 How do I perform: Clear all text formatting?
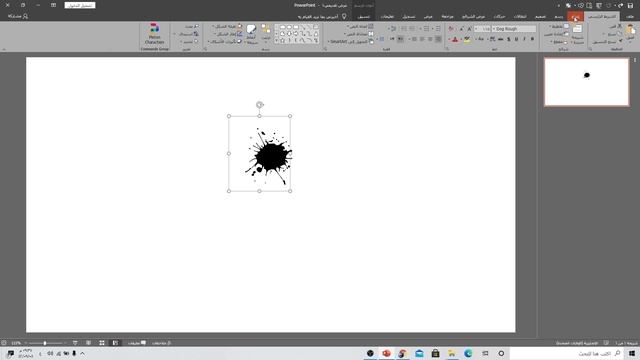tap(451, 29)
